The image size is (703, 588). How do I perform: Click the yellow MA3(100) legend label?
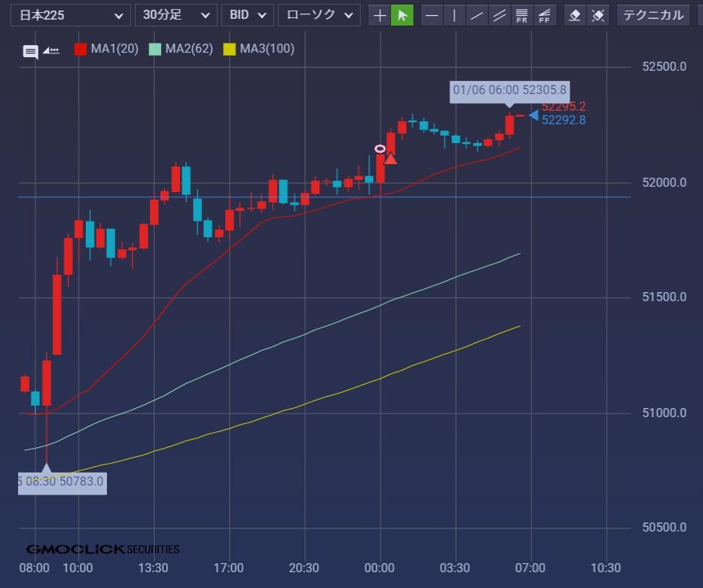[x=267, y=49]
